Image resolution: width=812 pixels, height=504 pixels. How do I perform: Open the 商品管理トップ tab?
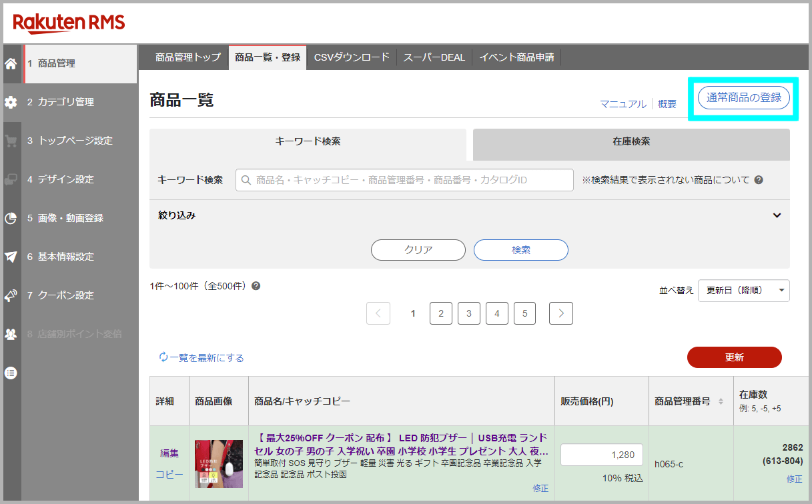[x=187, y=57]
